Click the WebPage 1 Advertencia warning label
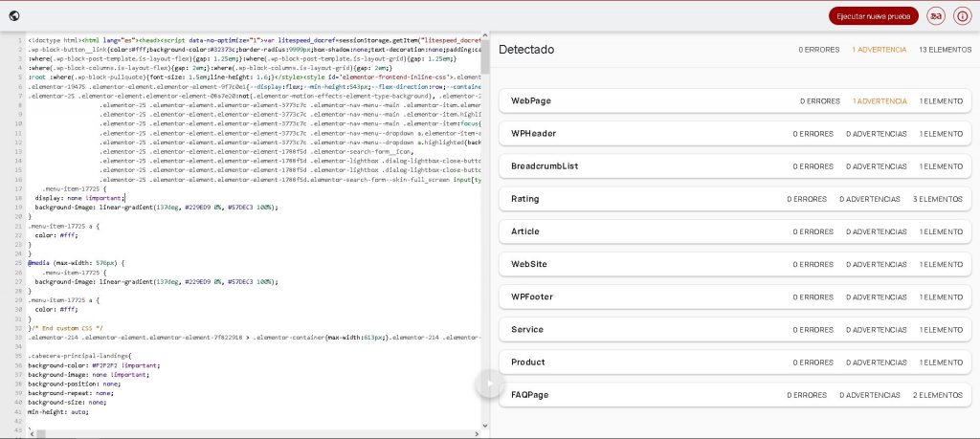The image size is (980, 439). pyautogui.click(x=880, y=100)
